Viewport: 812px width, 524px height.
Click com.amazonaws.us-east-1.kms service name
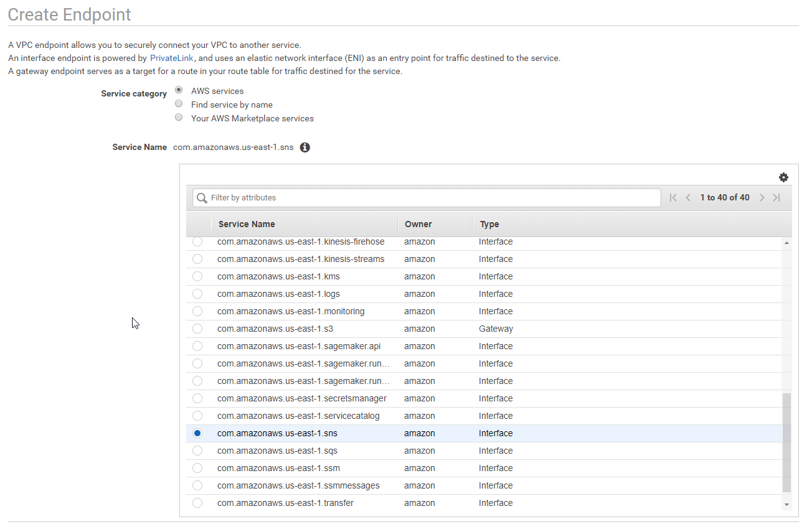click(278, 276)
